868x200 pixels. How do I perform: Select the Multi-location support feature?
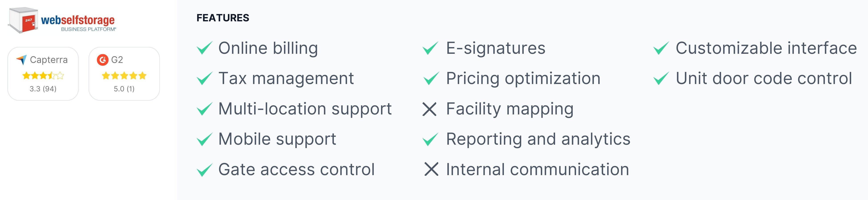(x=305, y=109)
